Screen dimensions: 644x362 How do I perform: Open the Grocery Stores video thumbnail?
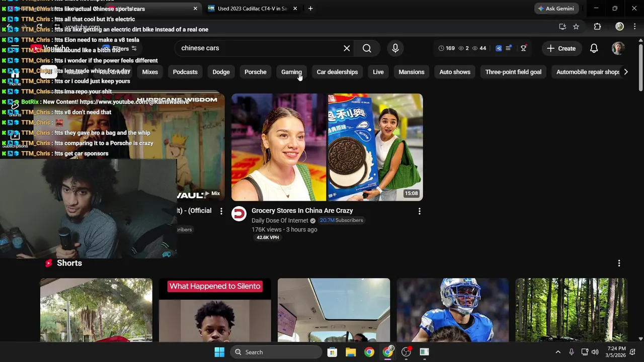[327, 147]
